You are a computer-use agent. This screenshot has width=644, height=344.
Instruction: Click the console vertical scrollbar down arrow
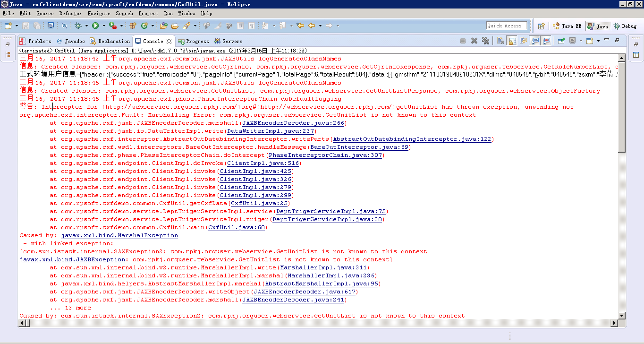click(622, 316)
